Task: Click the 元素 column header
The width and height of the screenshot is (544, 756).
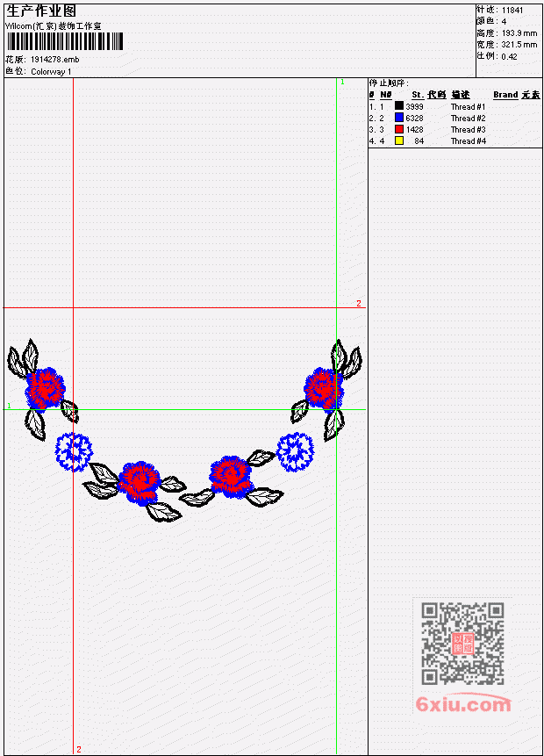Action: 531,95
